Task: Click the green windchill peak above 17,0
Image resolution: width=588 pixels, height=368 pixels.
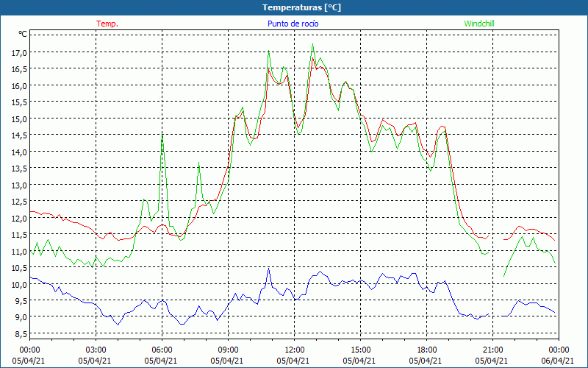Action: coord(313,44)
